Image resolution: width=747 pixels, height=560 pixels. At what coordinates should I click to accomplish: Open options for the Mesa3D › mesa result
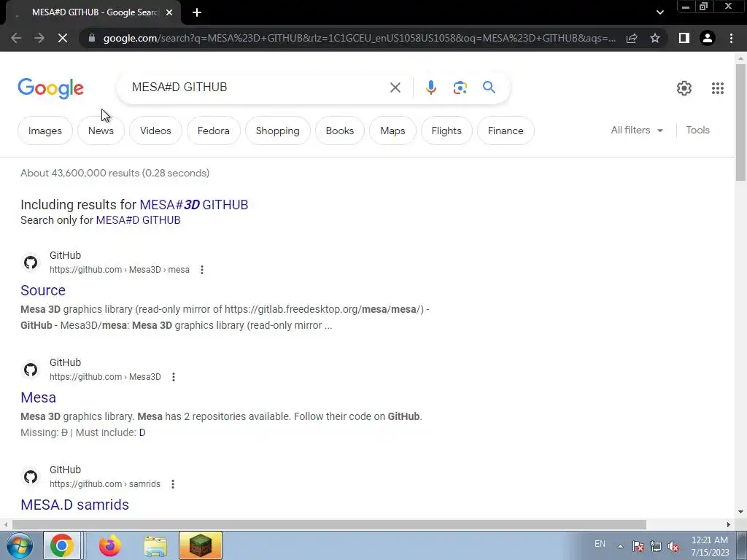(202, 270)
